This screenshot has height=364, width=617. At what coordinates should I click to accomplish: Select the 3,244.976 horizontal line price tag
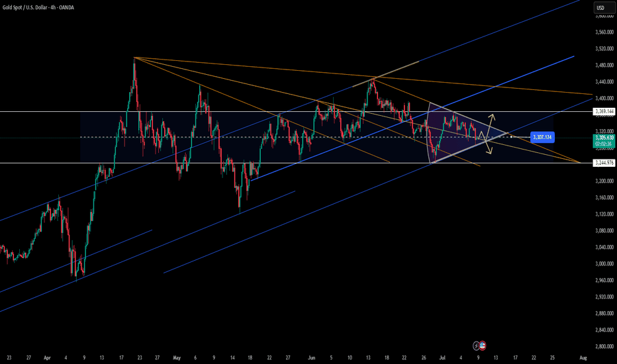(604, 163)
